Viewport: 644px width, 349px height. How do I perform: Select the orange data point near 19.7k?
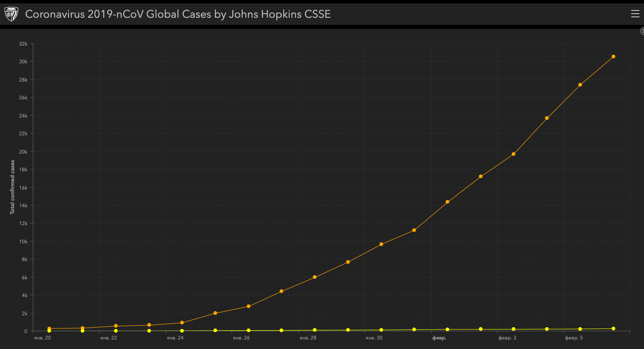(x=514, y=154)
